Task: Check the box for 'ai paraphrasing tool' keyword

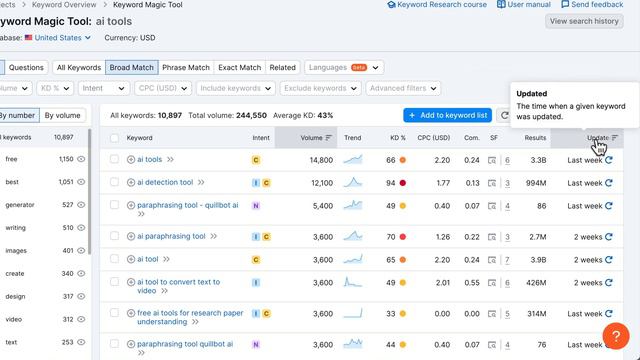Action: 114,236
